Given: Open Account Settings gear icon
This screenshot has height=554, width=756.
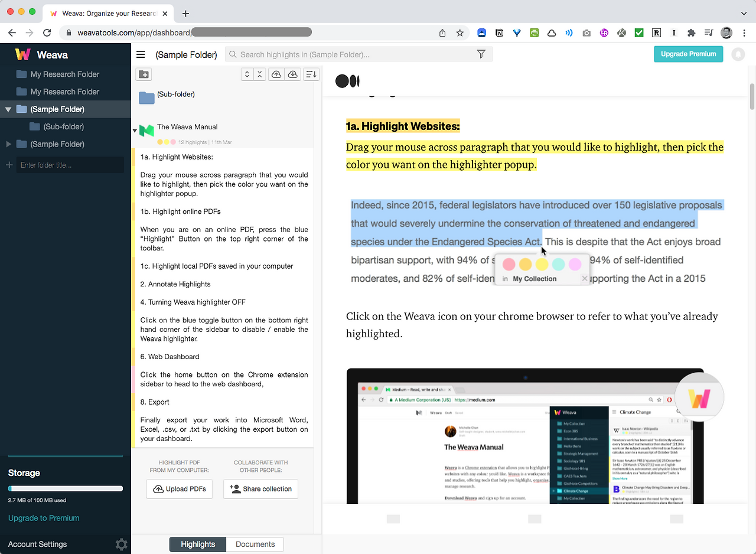Looking at the screenshot, I should pos(121,544).
